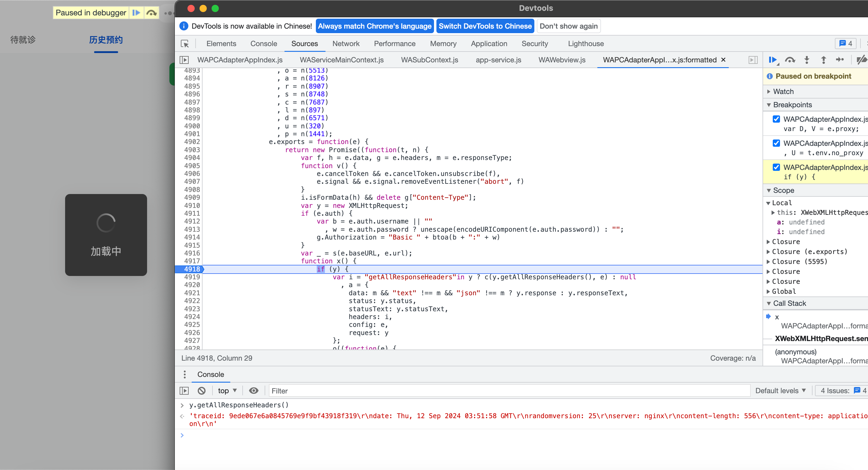Open the Performance panel

coord(395,44)
